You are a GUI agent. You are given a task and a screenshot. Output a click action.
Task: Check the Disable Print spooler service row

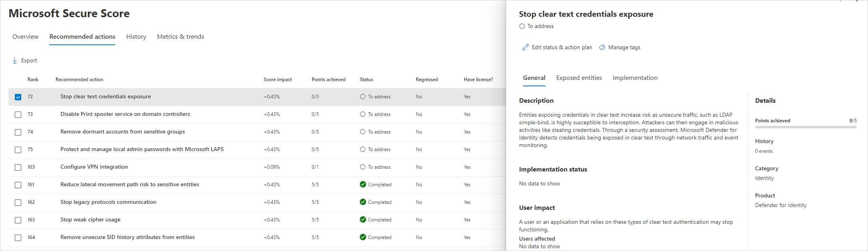click(18, 115)
